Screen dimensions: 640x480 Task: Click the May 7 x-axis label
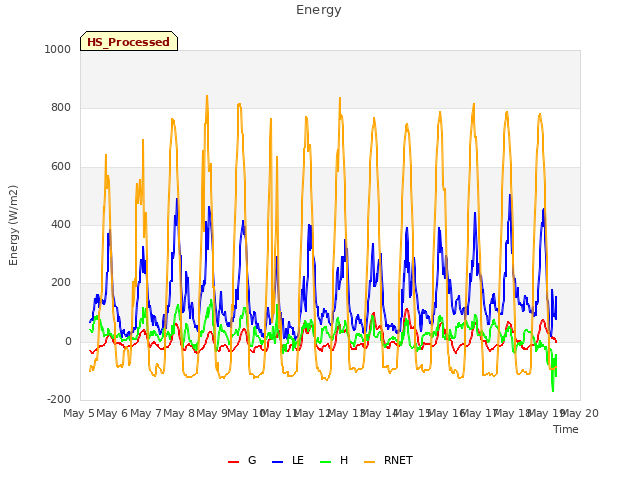click(146, 413)
